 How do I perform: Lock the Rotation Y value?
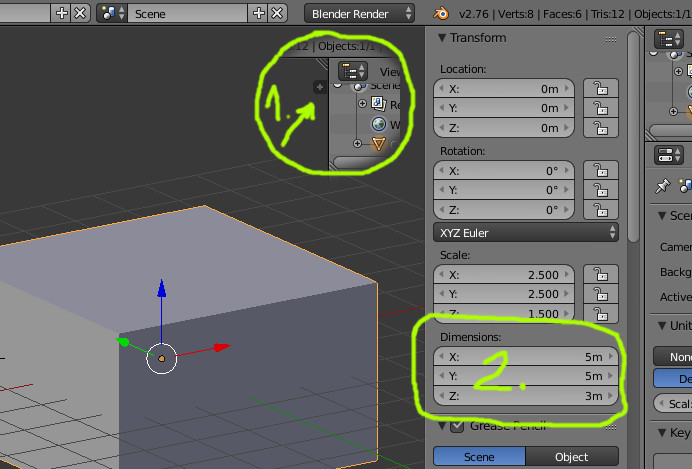pyautogui.click(x=601, y=190)
